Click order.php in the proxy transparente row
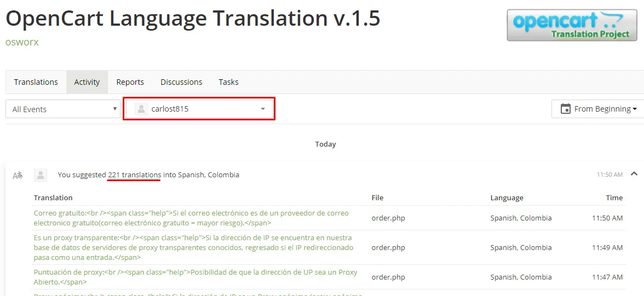 (x=388, y=247)
